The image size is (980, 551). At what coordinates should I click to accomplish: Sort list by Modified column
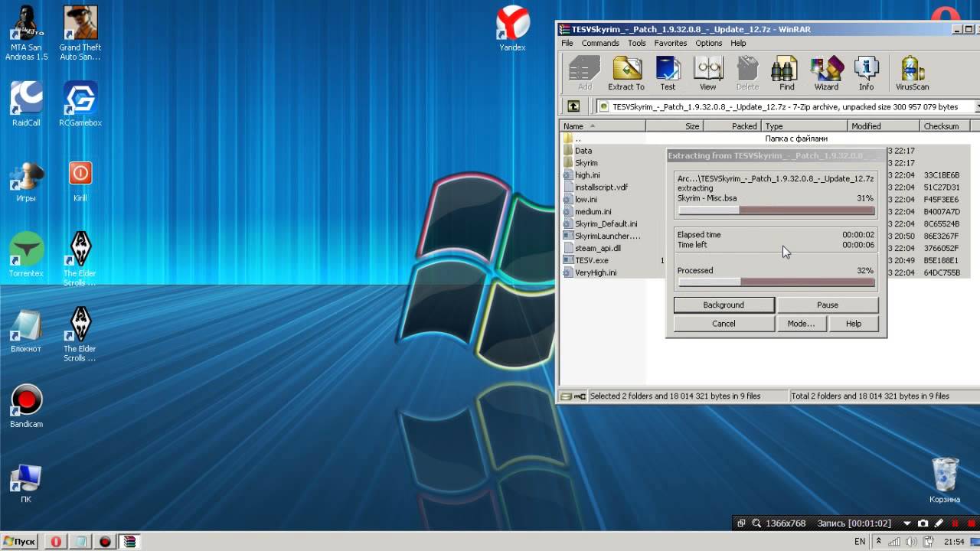click(x=883, y=126)
